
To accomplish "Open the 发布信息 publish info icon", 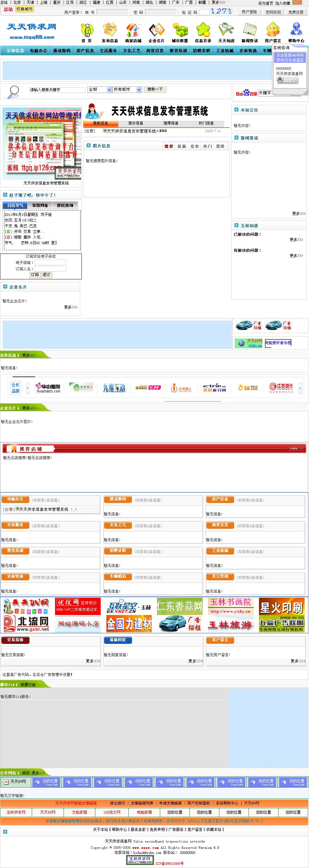I will tap(110, 30).
